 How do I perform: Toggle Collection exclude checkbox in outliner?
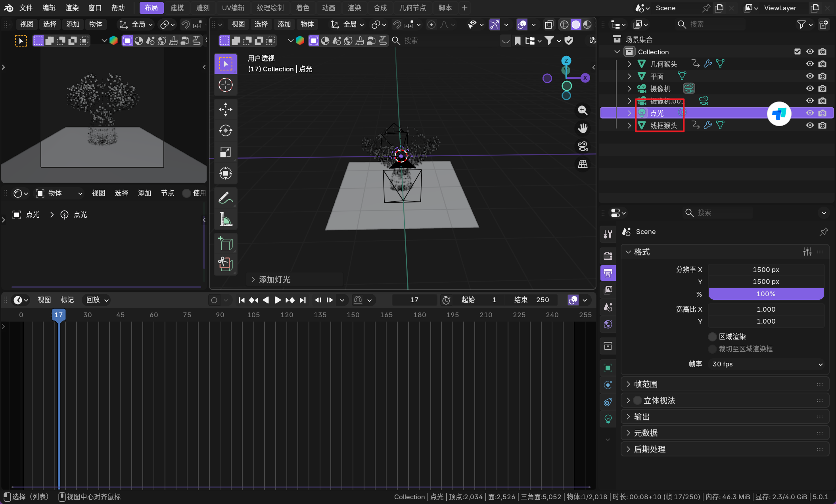click(798, 52)
